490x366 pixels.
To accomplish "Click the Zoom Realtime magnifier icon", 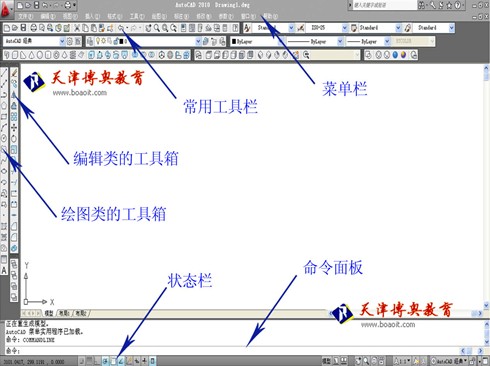I will [x=157, y=28].
